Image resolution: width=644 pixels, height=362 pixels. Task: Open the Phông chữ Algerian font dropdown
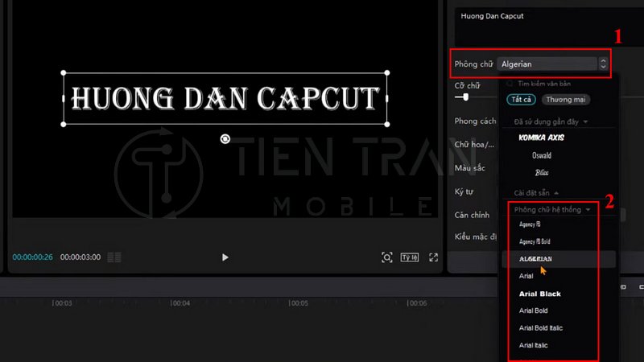point(547,64)
